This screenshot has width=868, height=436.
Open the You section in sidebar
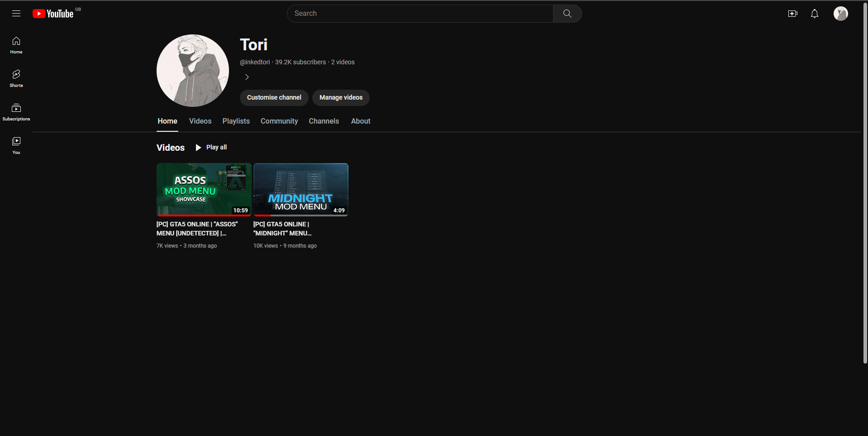tap(16, 146)
